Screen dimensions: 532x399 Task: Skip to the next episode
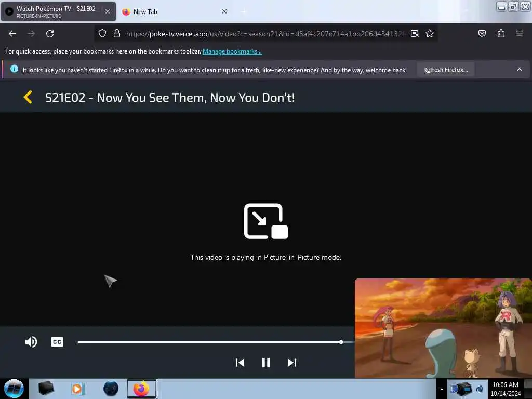tap(292, 363)
